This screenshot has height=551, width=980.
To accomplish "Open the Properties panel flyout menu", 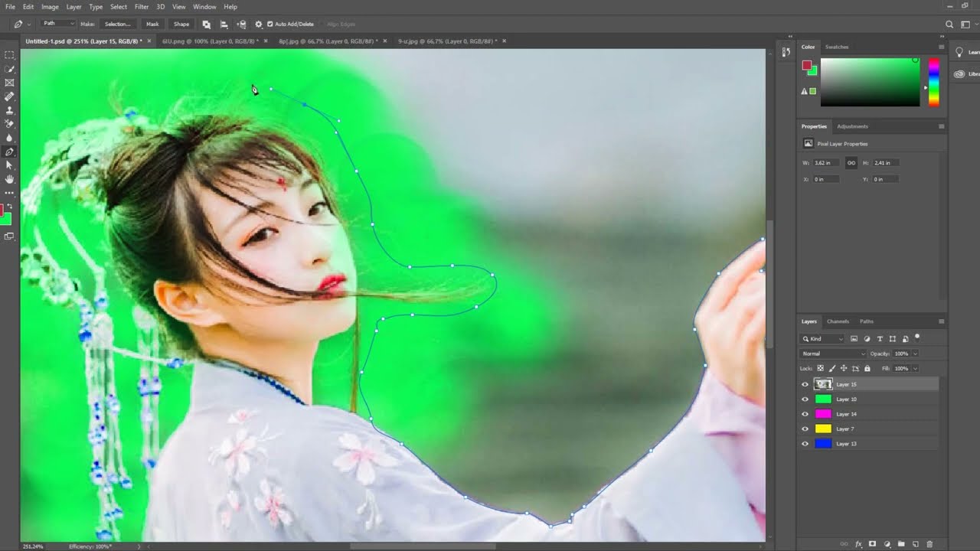I will tap(941, 126).
